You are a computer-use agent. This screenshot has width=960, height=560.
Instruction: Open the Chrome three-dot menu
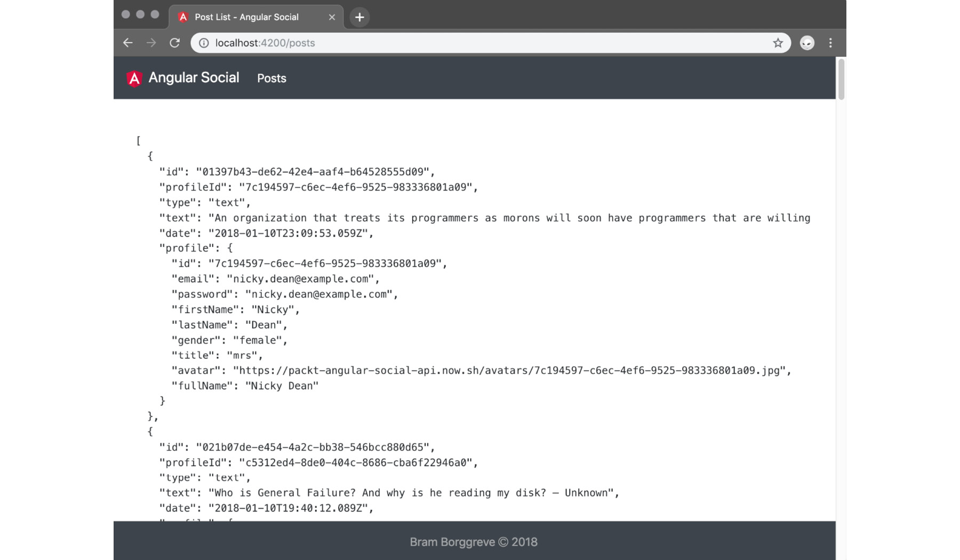click(830, 43)
